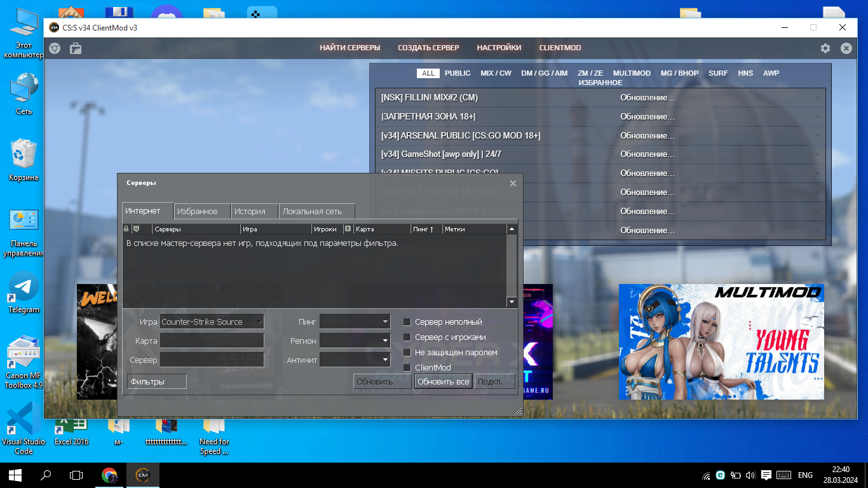Open ClientMod settings gear icon
868x488 pixels.
coord(825,48)
